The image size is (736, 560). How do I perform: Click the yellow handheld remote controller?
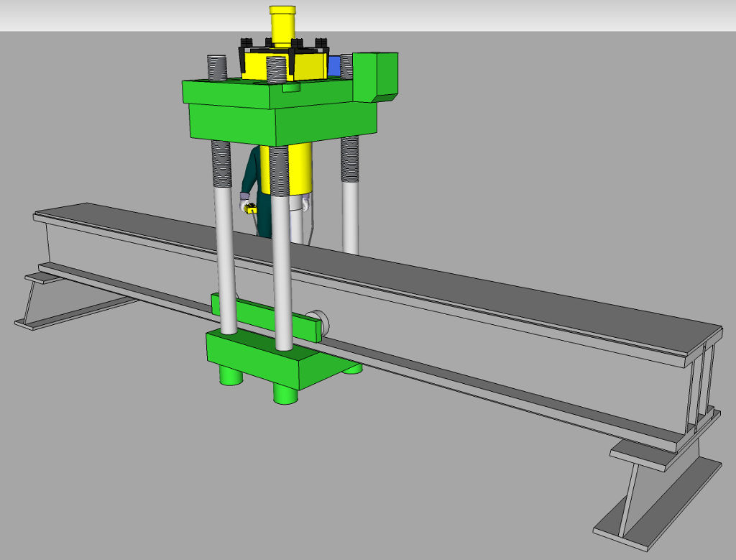click(x=251, y=209)
